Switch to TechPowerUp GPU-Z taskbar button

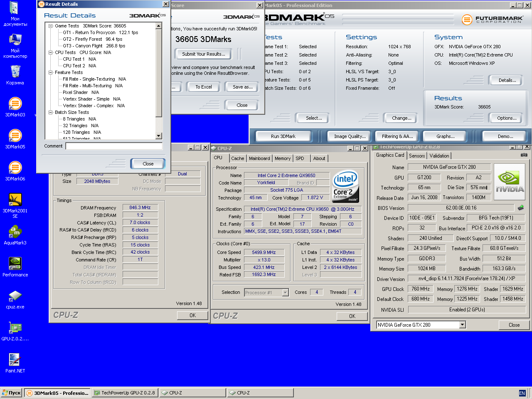point(125,393)
